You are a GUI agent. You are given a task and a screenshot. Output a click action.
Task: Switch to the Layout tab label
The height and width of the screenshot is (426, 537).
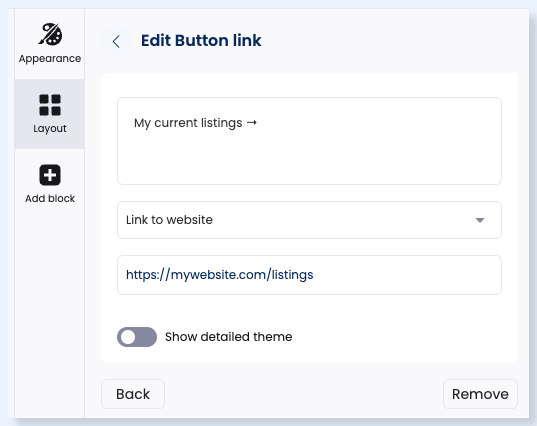coord(50,129)
